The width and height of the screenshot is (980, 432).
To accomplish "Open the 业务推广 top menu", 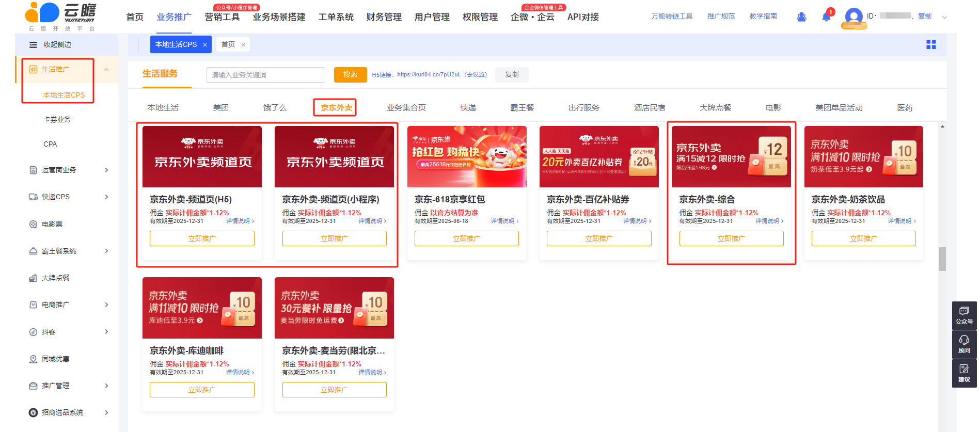I will 174,17.
